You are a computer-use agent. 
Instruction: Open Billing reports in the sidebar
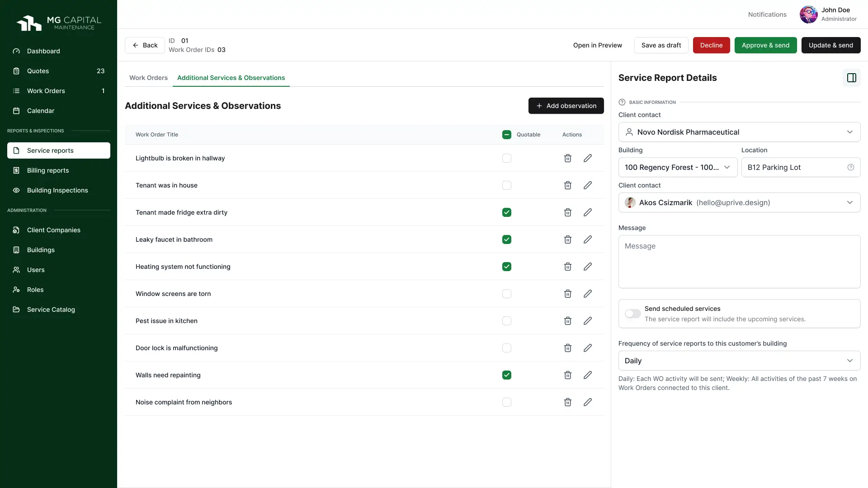(x=48, y=170)
